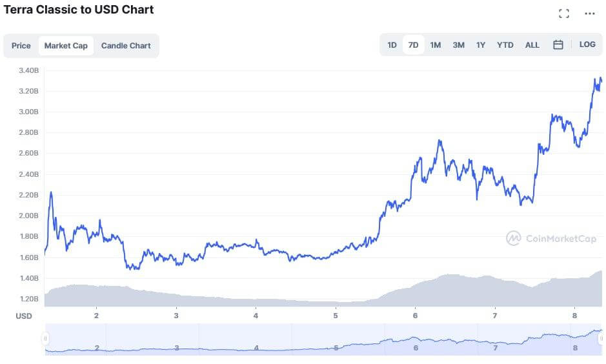Open the calendar date range picker

(558, 45)
